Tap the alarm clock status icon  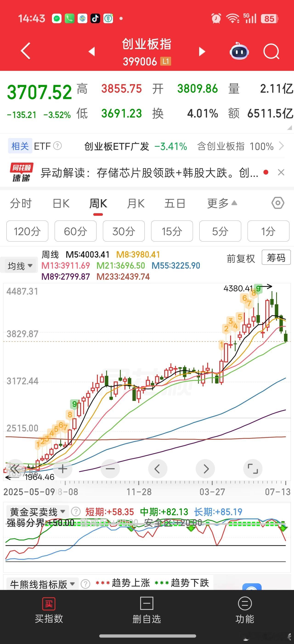216,18
